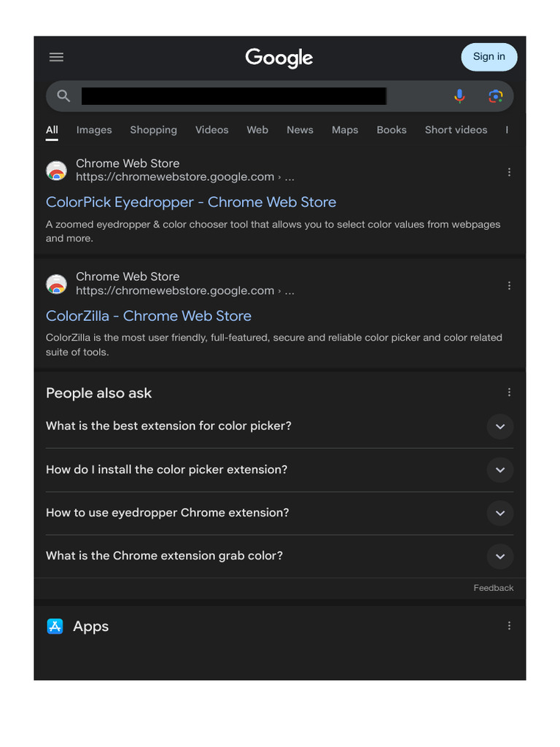Start voice search with microphone icon
The image size is (560, 747).
click(x=459, y=96)
